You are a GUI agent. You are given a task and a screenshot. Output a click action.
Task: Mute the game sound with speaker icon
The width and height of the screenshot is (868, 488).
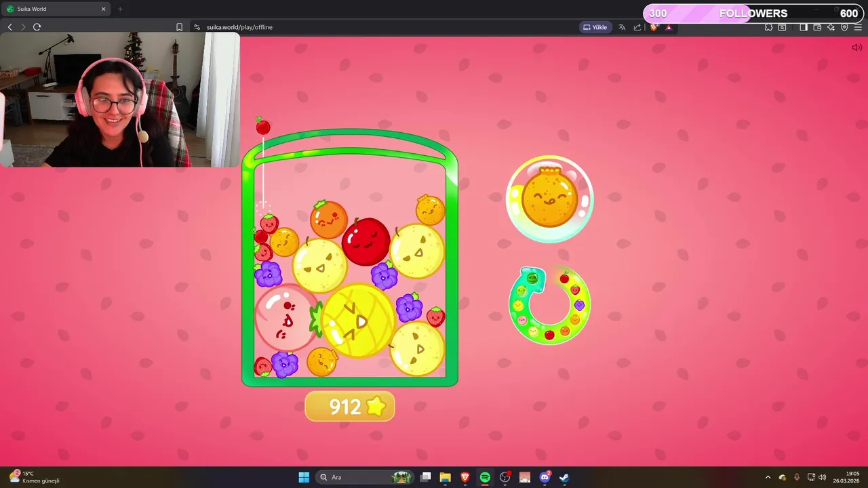pyautogui.click(x=856, y=47)
